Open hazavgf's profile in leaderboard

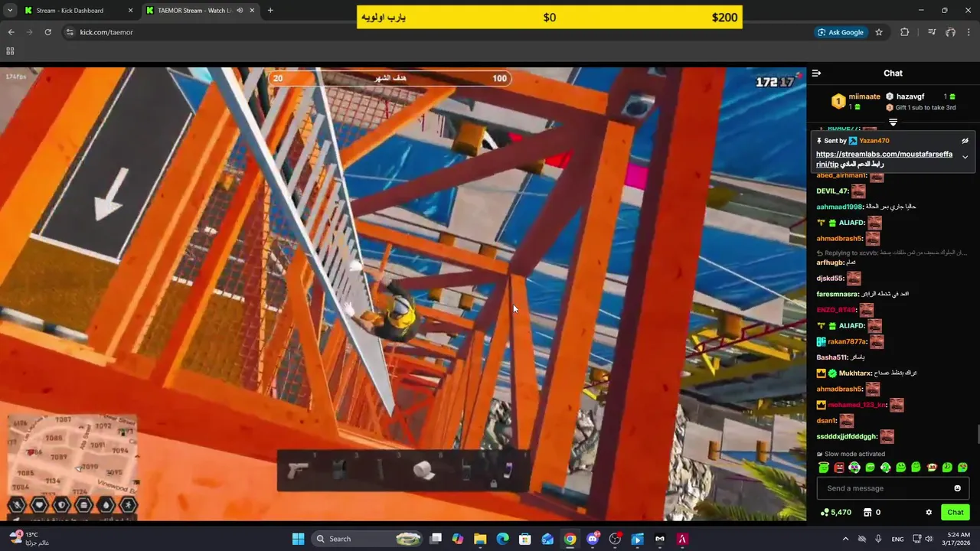(x=910, y=96)
